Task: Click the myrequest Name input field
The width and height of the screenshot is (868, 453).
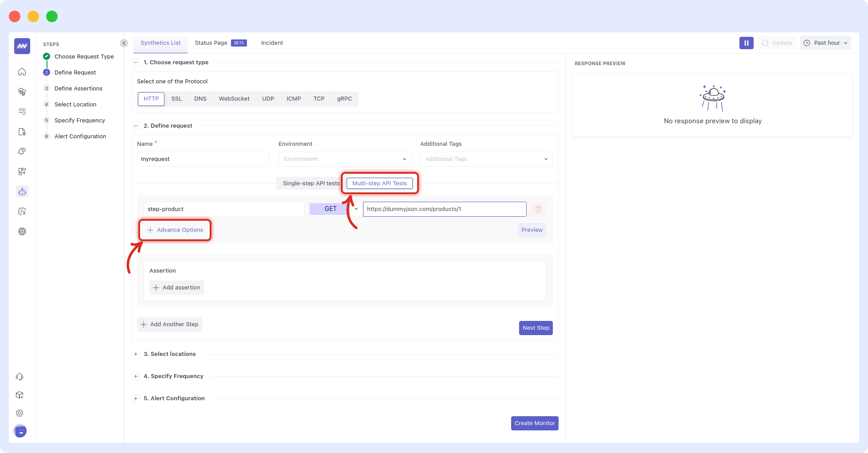Action: (203, 159)
